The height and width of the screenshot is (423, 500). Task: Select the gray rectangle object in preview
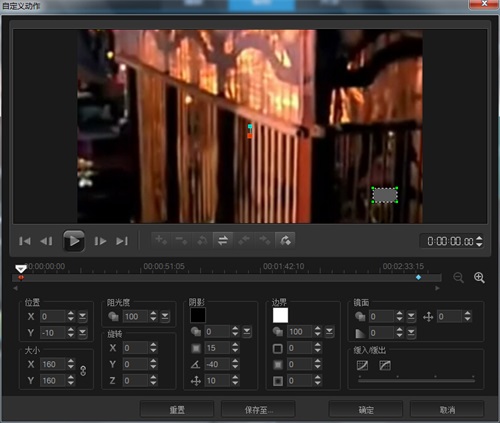(x=385, y=195)
